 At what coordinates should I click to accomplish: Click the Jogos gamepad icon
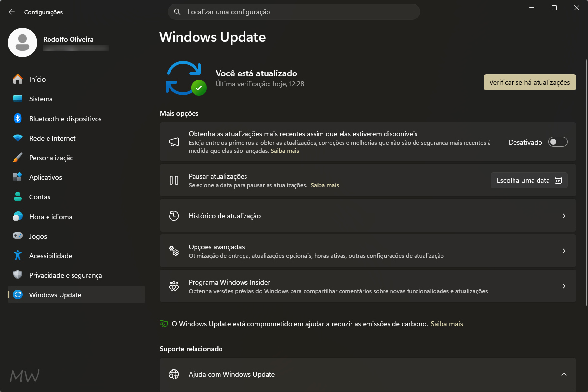point(18,236)
